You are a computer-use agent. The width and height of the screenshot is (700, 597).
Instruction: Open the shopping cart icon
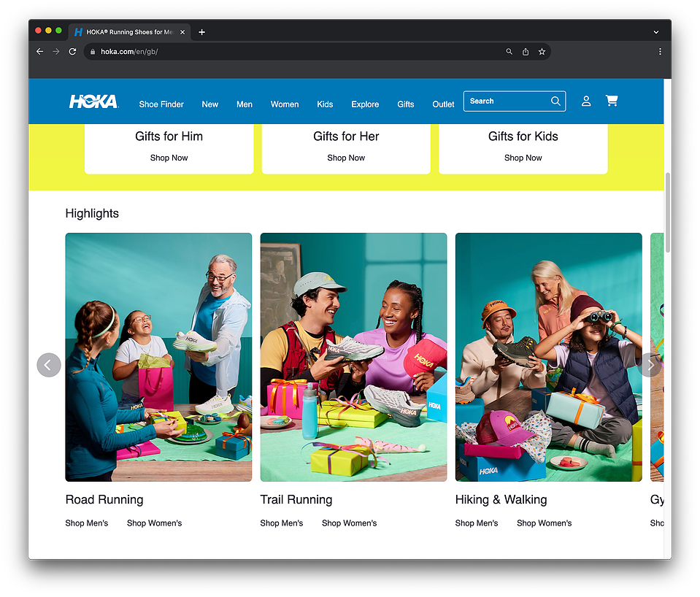[612, 101]
